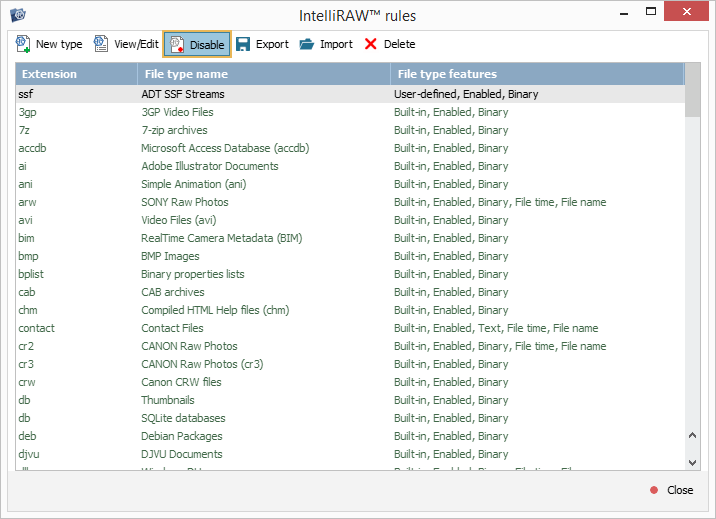
Task: Select the ADT SSF Streams row
Action: [x=183, y=94]
